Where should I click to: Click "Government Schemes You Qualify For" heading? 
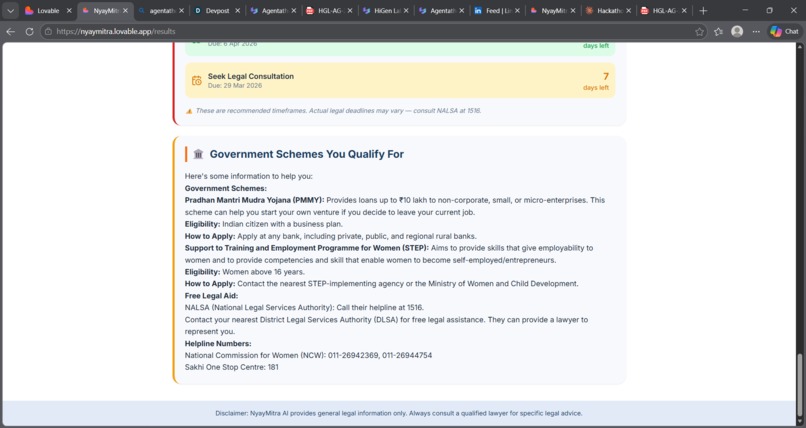[x=307, y=154]
